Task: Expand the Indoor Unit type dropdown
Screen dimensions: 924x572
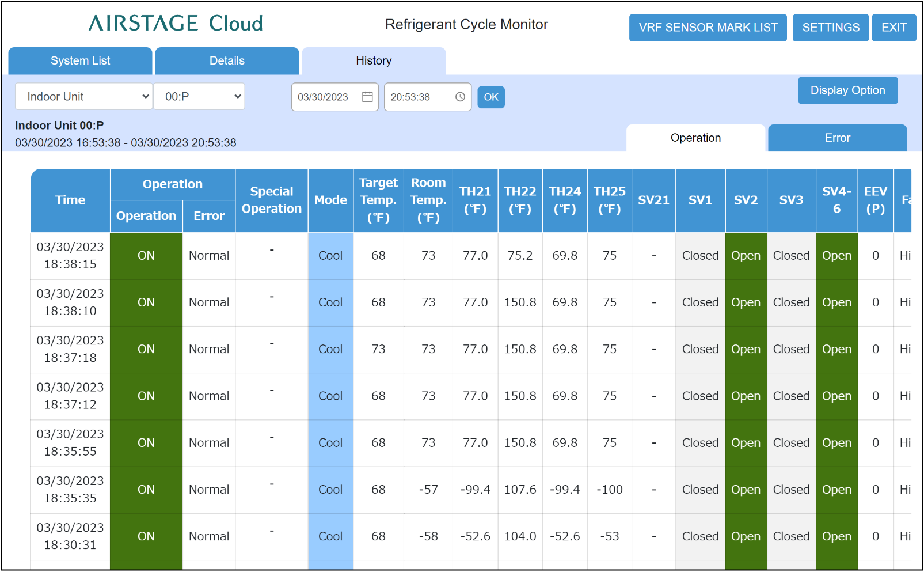Action: (x=84, y=97)
